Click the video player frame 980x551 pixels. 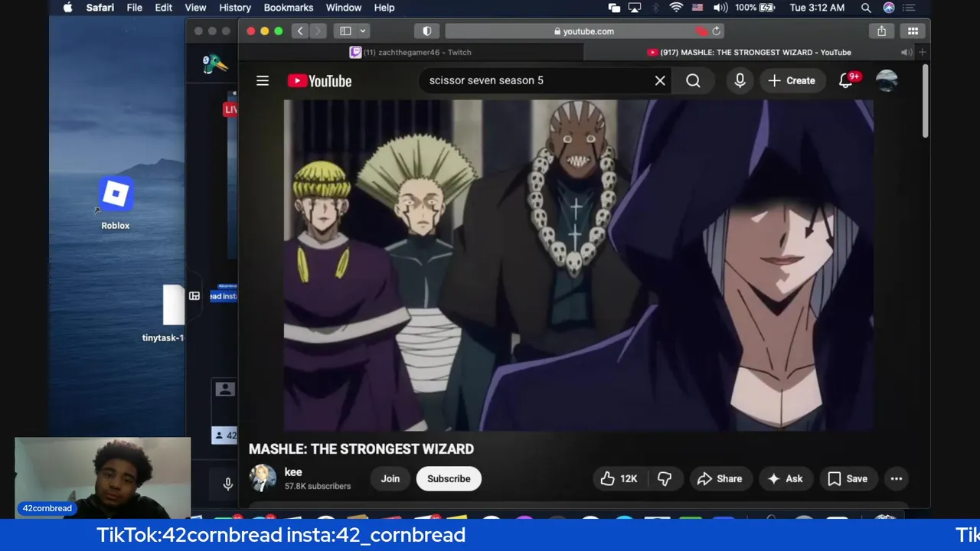(579, 266)
